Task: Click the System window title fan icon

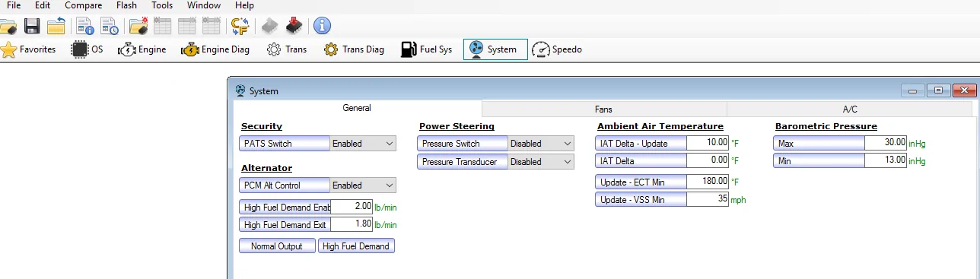Action: 240,90
